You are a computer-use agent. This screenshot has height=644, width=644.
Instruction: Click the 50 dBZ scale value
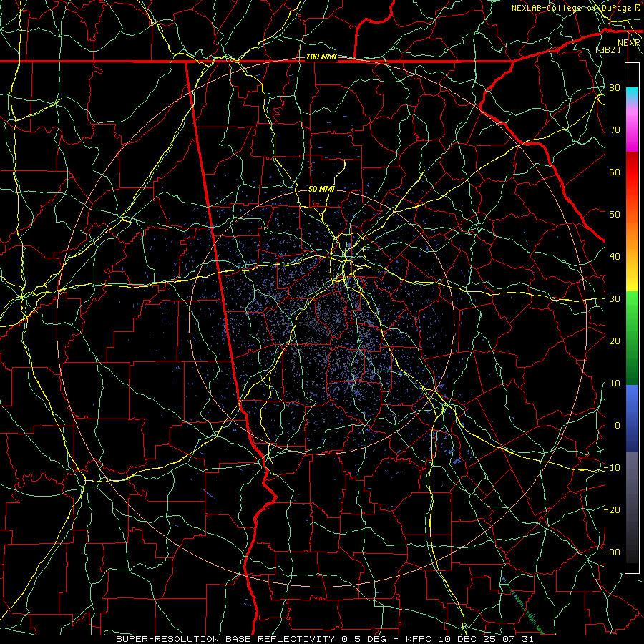click(615, 215)
